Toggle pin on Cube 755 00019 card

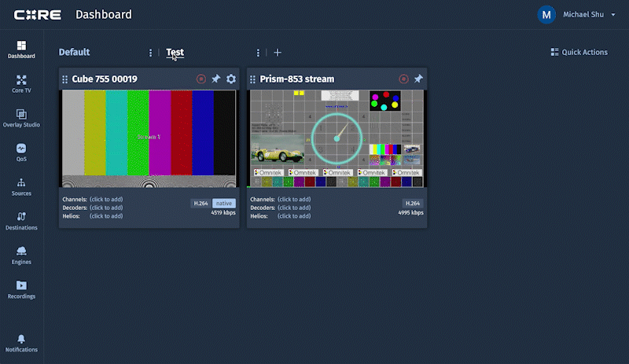click(216, 79)
